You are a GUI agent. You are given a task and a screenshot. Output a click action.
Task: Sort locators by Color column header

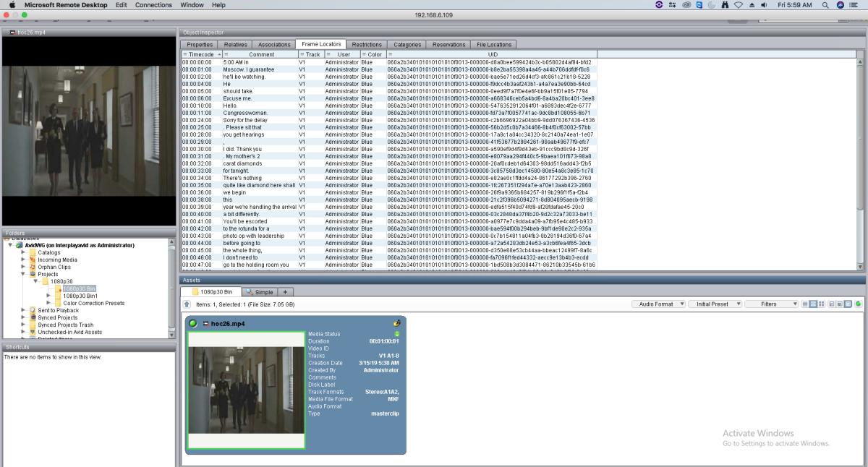373,54
